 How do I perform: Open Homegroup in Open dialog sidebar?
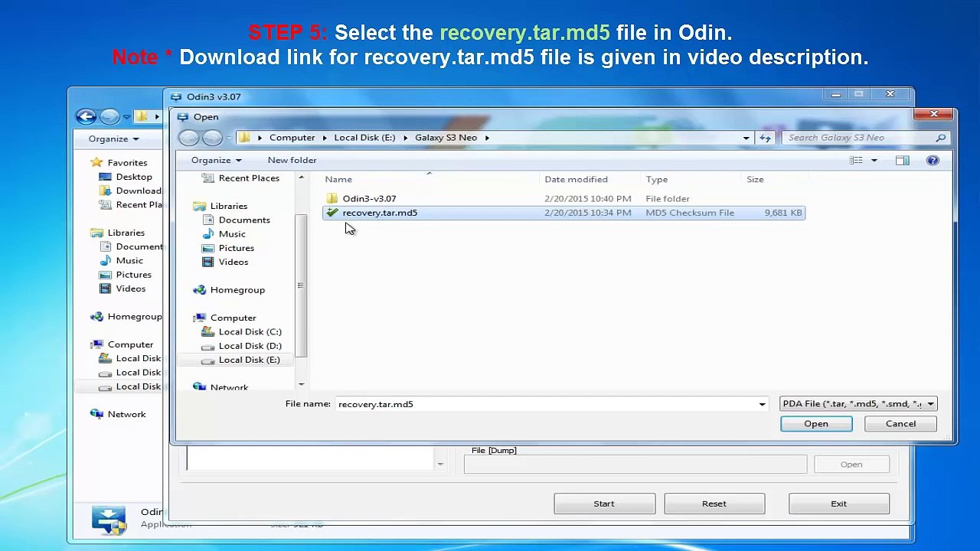point(237,290)
